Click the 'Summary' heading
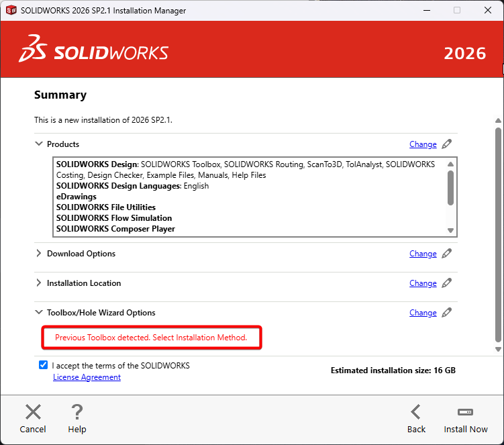 pos(60,95)
